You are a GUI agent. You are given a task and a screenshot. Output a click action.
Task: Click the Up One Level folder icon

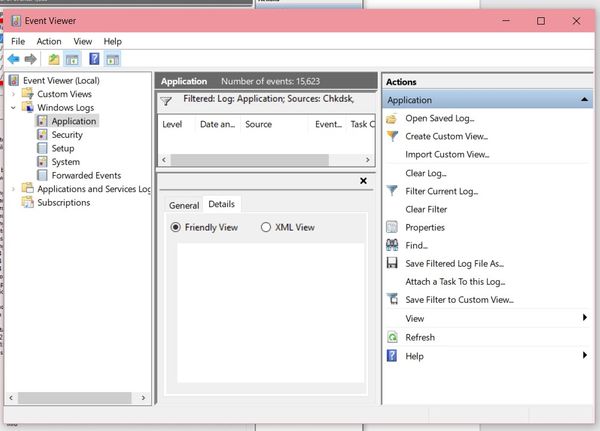[54, 59]
